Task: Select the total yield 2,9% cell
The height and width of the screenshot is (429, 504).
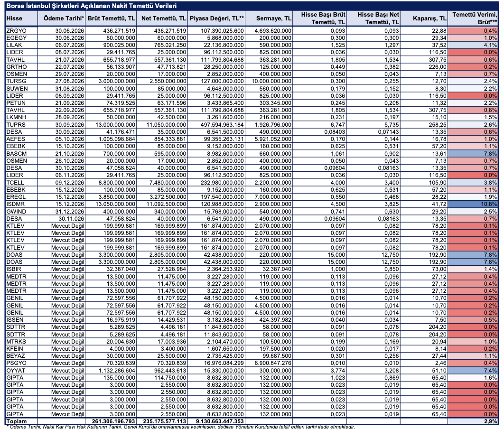Action: coord(474,421)
